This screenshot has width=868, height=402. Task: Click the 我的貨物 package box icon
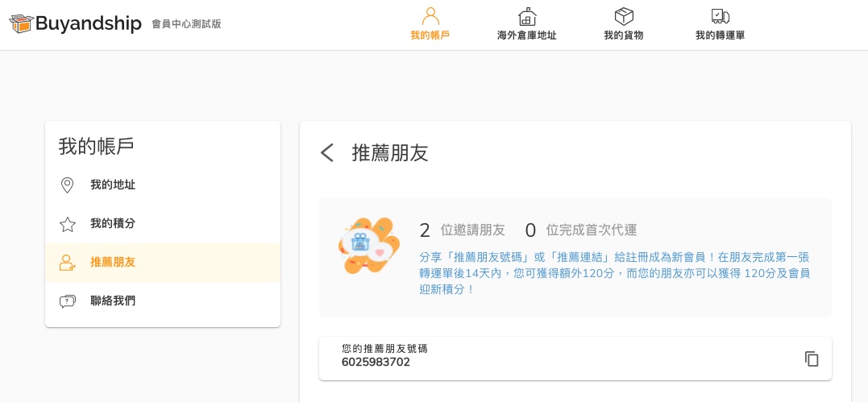(624, 16)
